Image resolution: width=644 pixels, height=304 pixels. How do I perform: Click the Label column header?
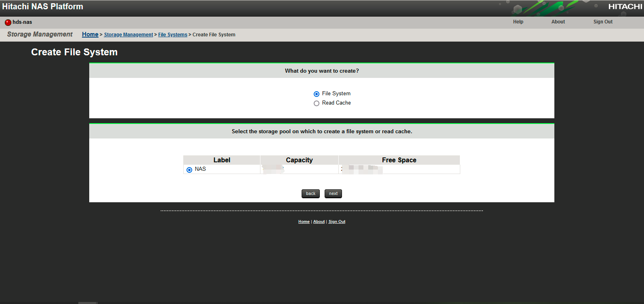[x=222, y=160]
